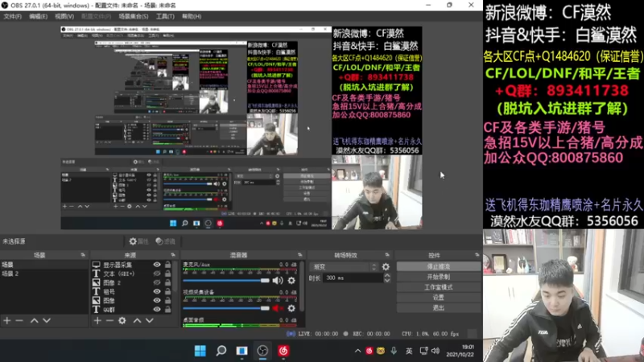Open taskbar search

click(221, 351)
